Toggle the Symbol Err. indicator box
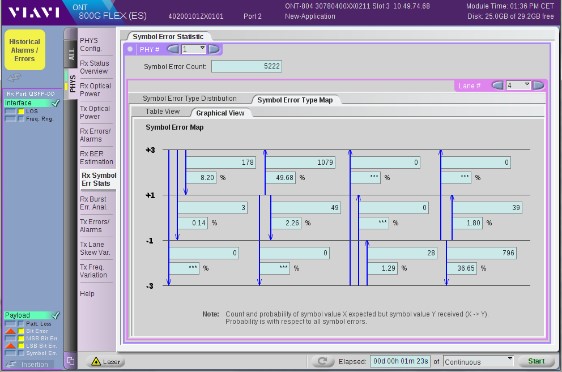Viewport: 562px width, 372px height. [21, 353]
